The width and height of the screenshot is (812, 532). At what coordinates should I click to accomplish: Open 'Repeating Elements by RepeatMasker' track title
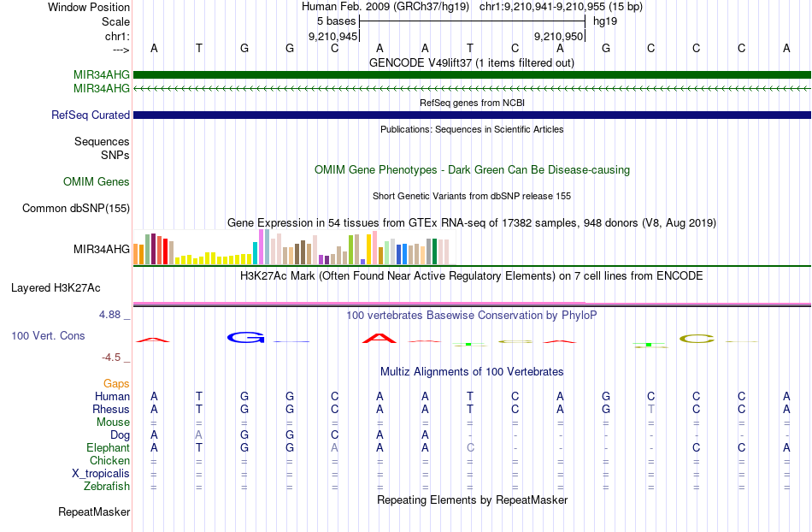(x=472, y=499)
